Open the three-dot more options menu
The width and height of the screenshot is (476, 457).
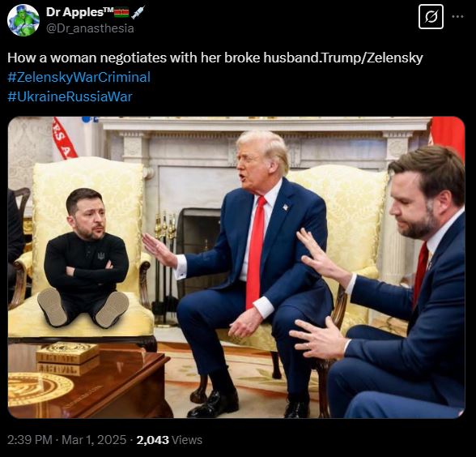458,16
